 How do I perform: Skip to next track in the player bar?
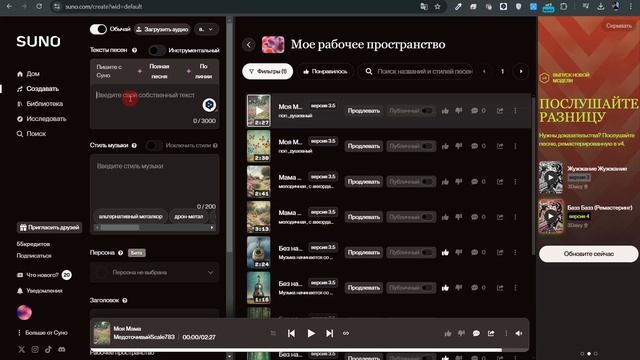(x=329, y=333)
